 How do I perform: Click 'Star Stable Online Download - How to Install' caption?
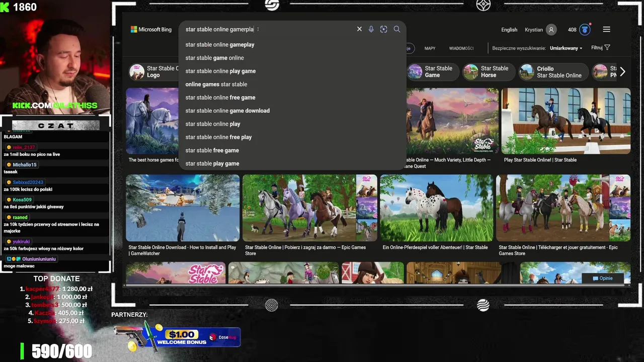[x=182, y=250]
